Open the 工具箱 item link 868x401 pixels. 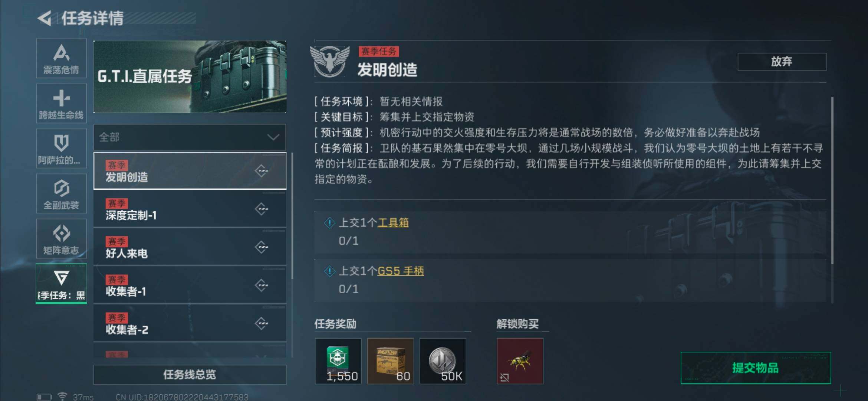tap(393, 223)
